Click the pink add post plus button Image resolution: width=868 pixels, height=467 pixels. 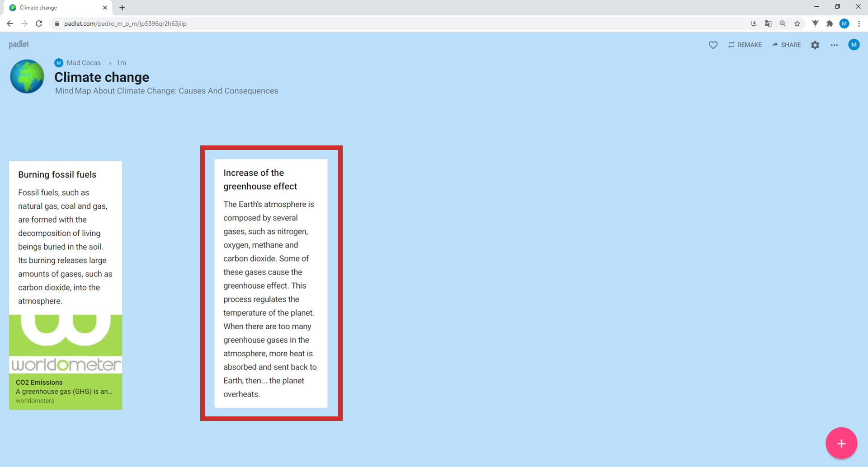(x=841, y=443)
